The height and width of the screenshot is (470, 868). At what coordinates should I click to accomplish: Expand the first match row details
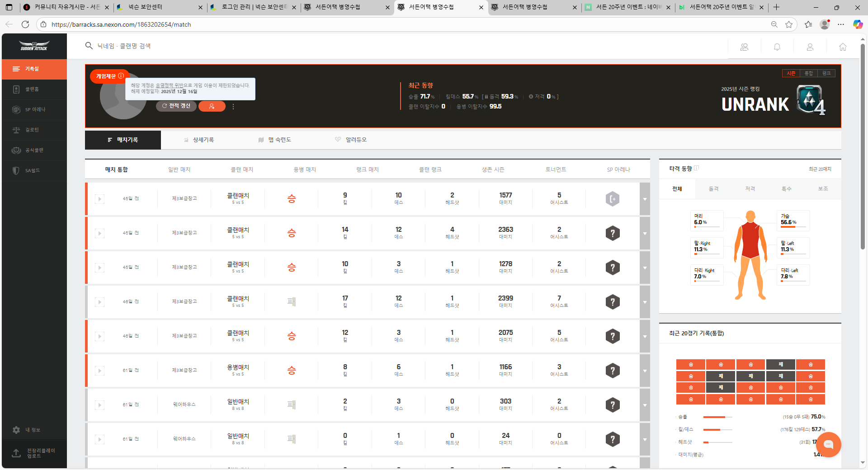click(645, 199)
